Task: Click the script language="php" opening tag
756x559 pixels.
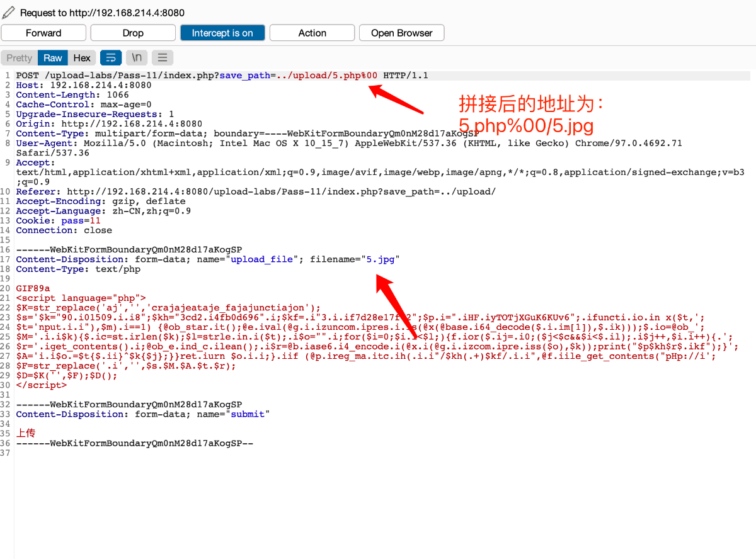Action: [x=81, y=298]
